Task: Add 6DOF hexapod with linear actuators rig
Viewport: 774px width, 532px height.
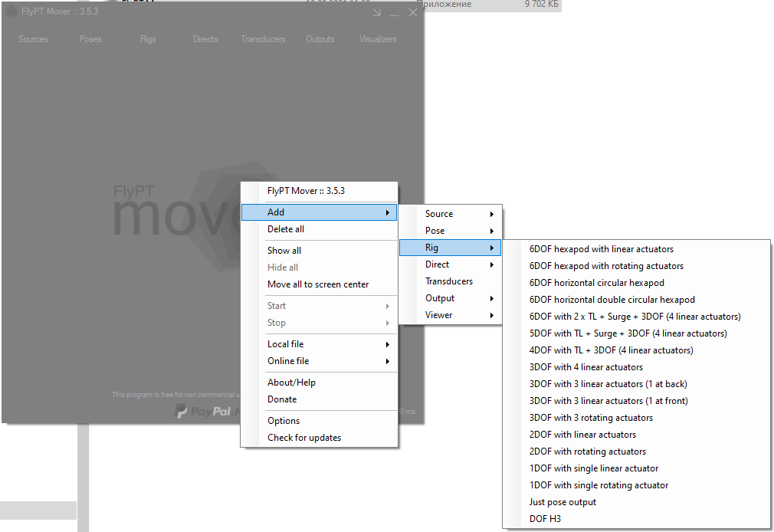Action: 636,249
